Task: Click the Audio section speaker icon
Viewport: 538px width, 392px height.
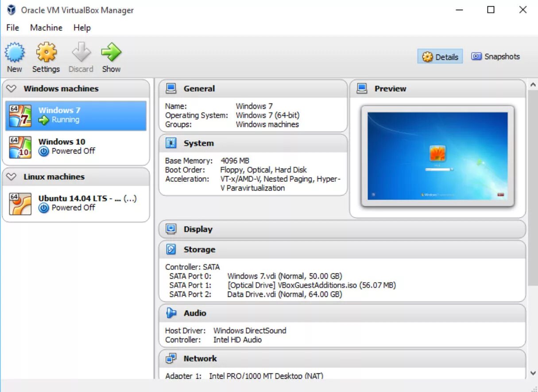Action: [171, 313]
